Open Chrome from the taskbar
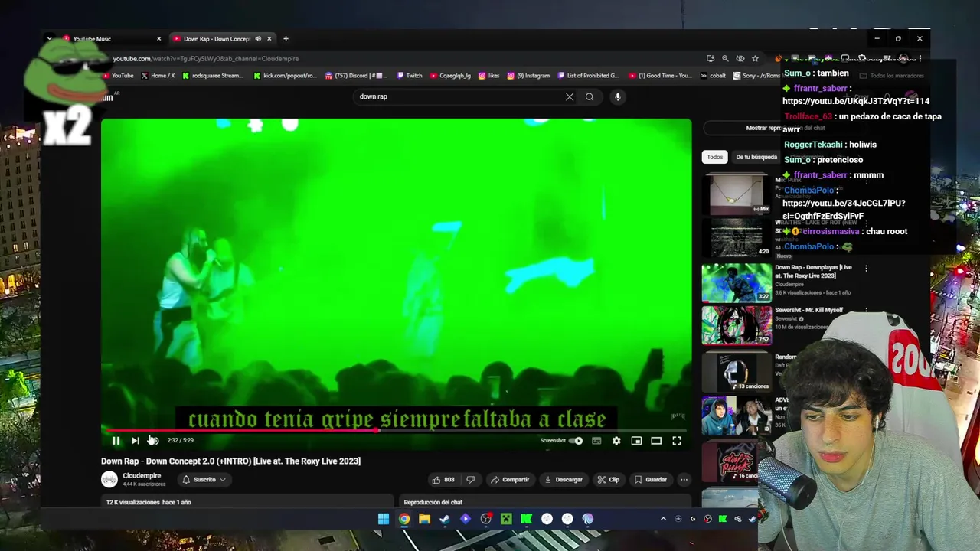Screen dimensions: 980x551 (x=404, y=519)
